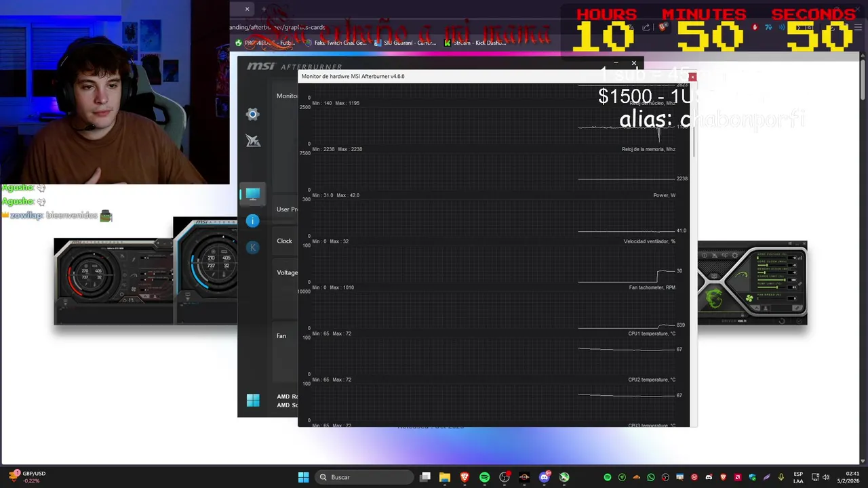Click the CPU2 temperature graph
The height and width of the screenshot is (488, 868).
click(x=493, y=402)
